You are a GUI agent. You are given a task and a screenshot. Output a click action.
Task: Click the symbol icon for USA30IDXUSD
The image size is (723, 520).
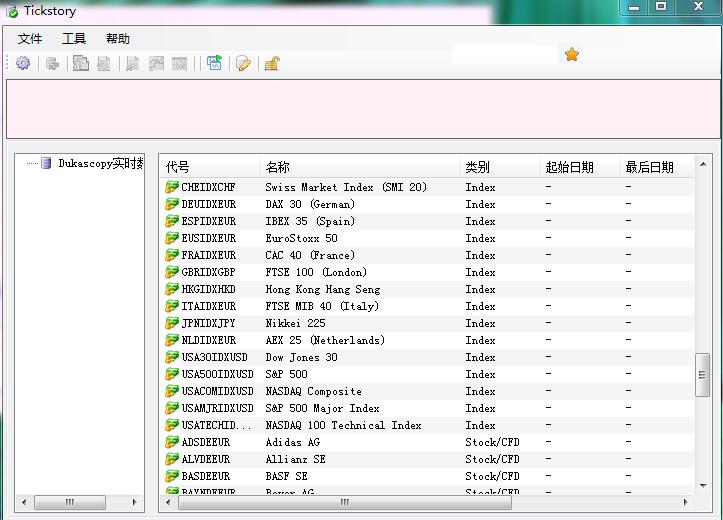(x=172, y=357)
